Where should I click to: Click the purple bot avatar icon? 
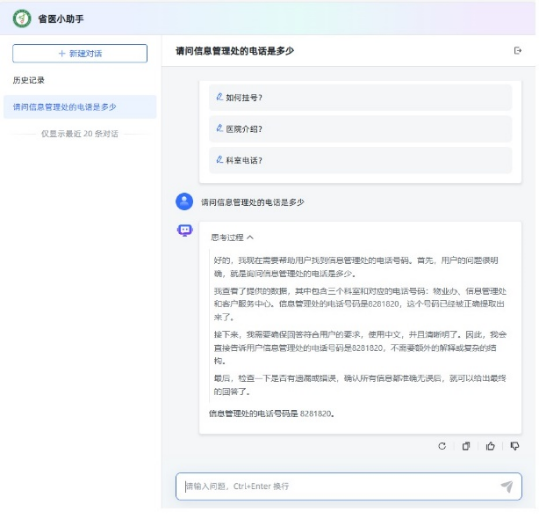[185, 230]
